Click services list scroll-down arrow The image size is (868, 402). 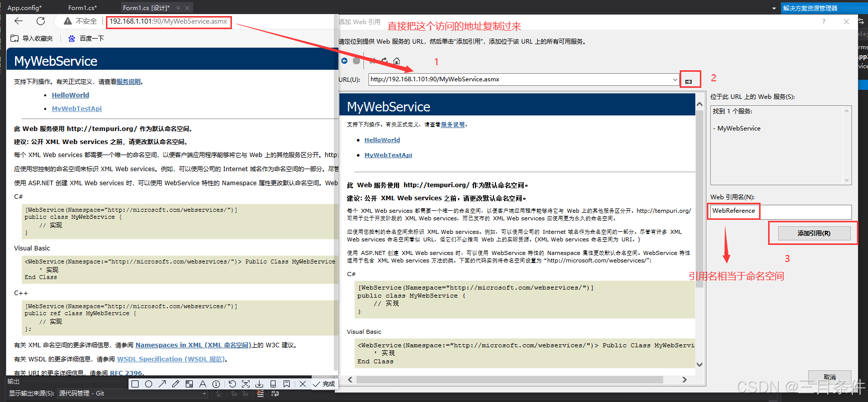click(x=847, y=180)
